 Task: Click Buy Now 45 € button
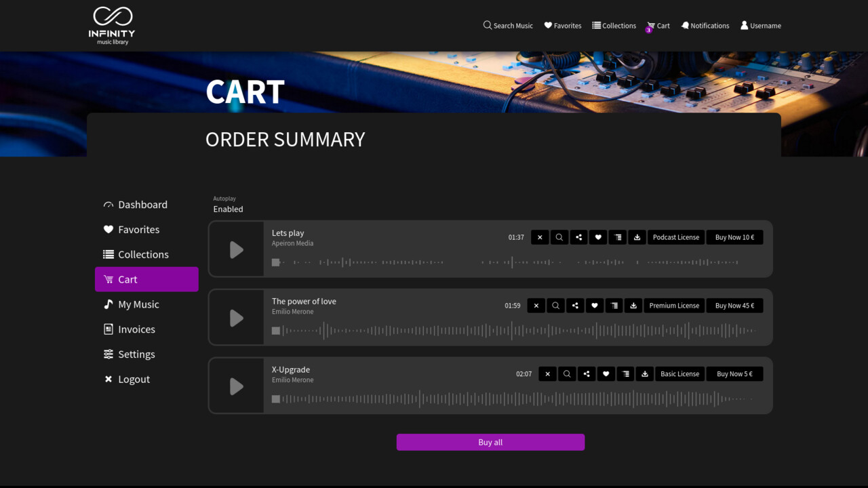[734, 306]
